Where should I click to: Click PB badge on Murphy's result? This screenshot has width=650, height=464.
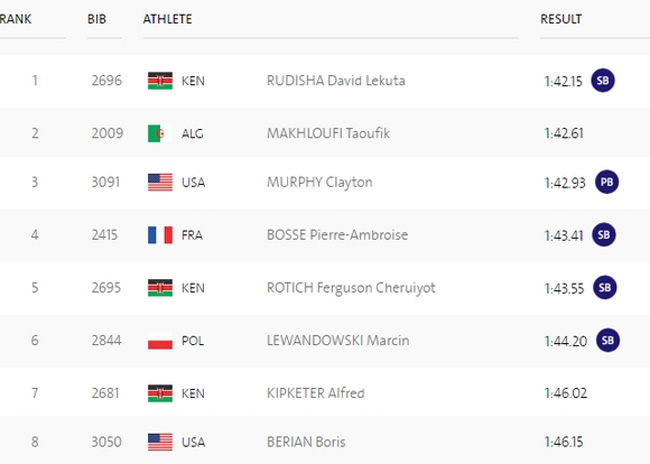point(605,182)
